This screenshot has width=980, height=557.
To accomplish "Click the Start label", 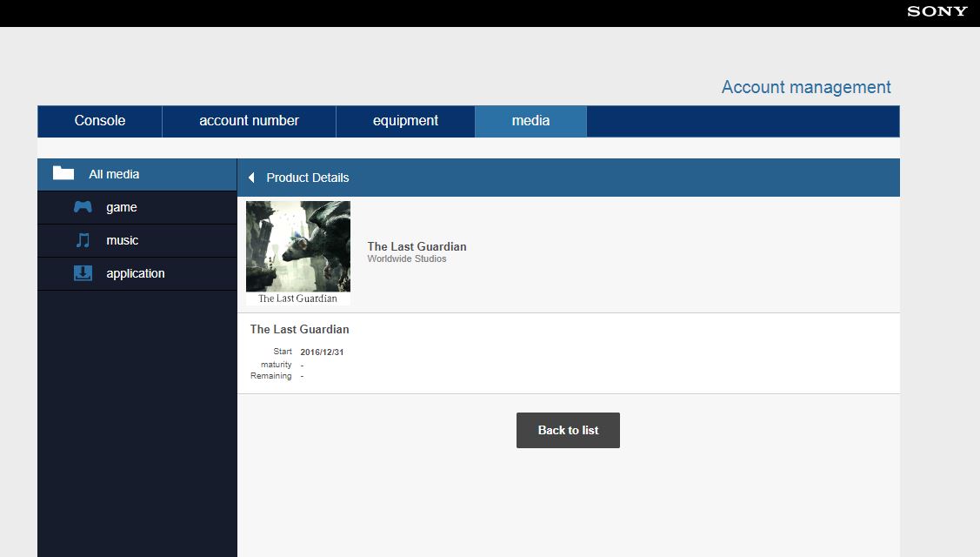I will click(283, 352).
